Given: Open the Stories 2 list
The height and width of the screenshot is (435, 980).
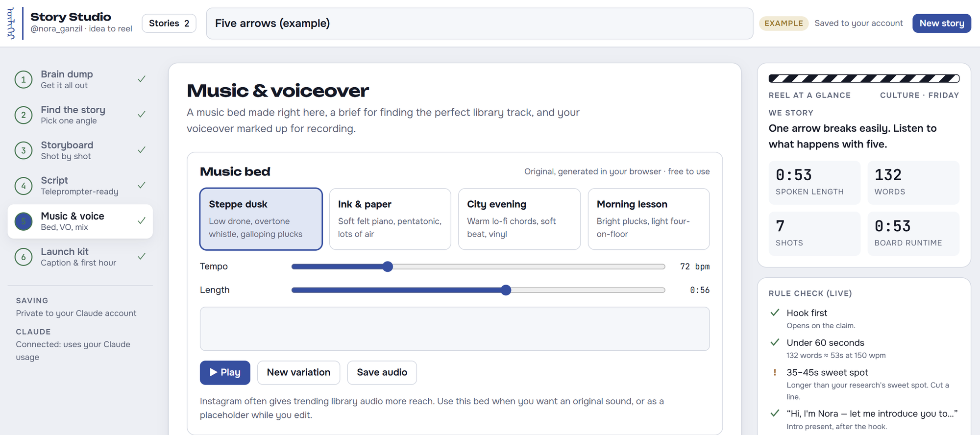Looking at the screenshot, I should tap(169, 23).
